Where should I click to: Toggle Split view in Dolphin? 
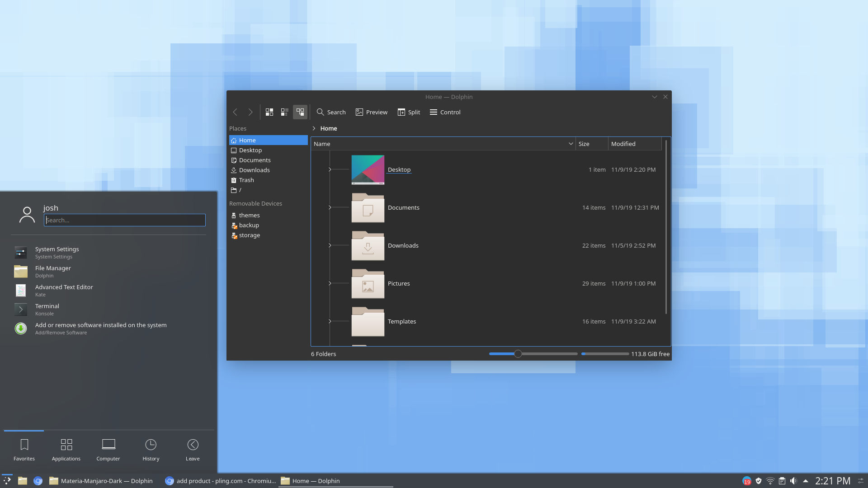point(409,112)
